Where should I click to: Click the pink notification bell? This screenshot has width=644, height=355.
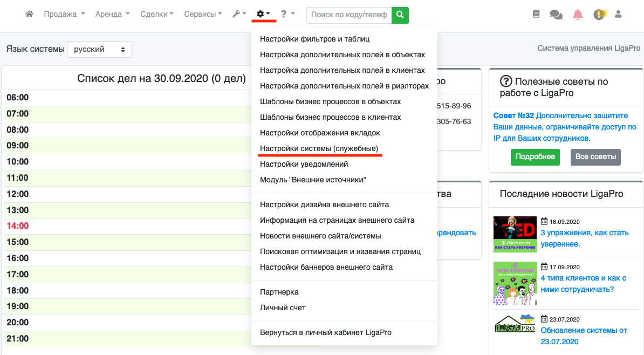578,15
